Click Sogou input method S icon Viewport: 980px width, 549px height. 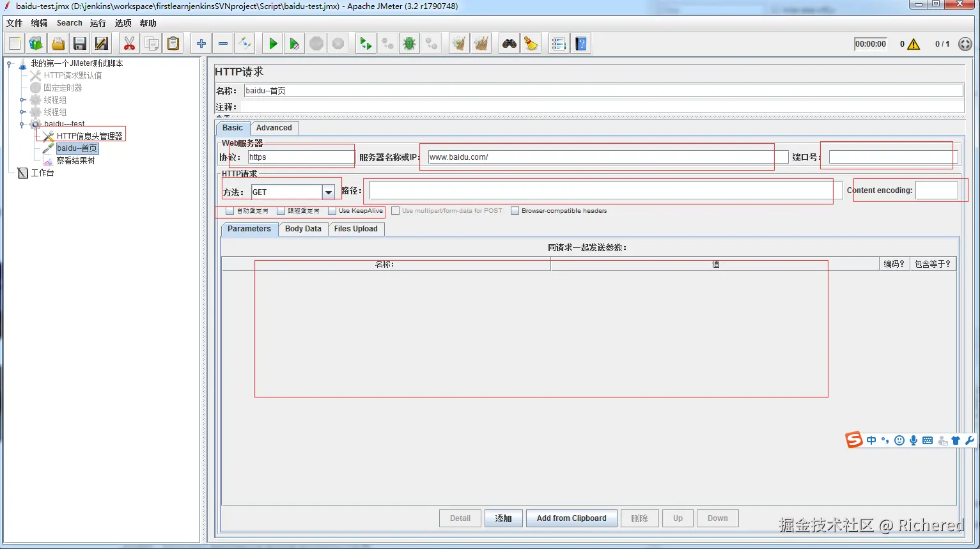click(854, 440)
